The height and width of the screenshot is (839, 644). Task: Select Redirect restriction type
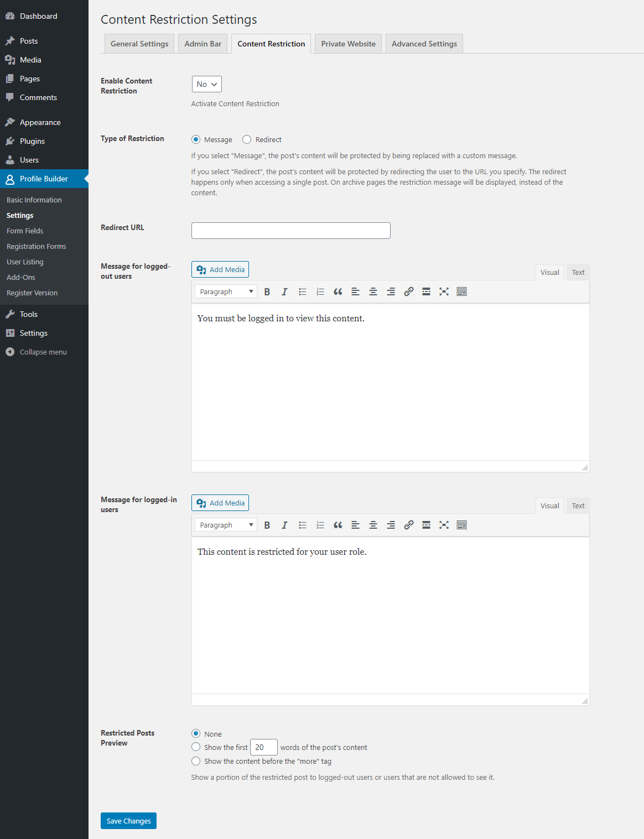(x=247, y=139)
